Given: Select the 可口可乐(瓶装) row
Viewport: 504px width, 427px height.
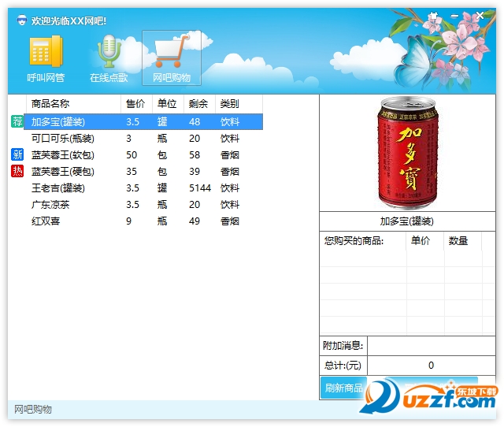Looking at the screenshot, I should 143,138.
